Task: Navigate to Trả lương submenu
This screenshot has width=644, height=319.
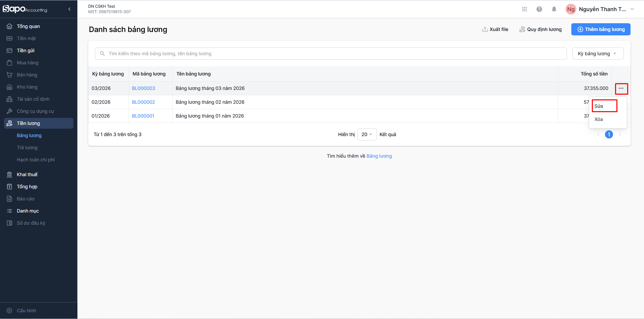Action: [x=27, y=148]
